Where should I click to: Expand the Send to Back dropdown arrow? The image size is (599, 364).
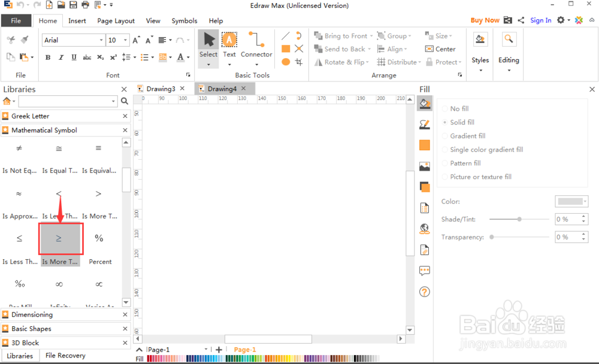pyautogui.click(x=370, y=49)
